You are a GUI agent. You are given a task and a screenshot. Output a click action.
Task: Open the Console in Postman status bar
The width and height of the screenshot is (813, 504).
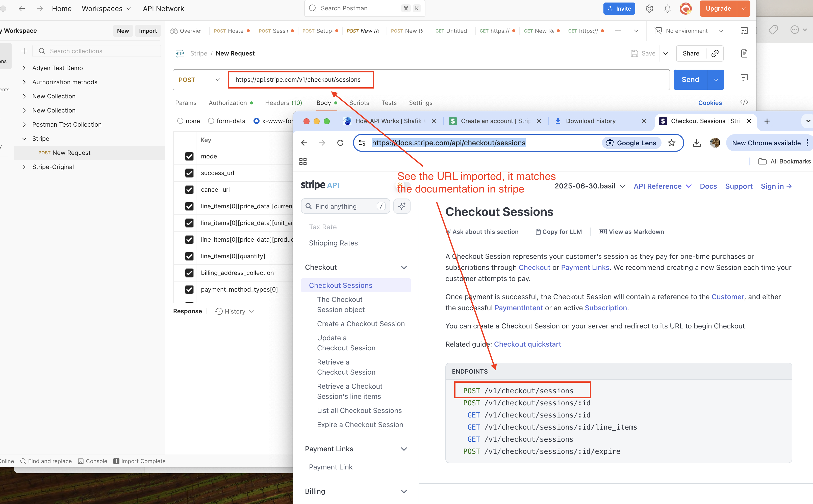tap(92, 461)
